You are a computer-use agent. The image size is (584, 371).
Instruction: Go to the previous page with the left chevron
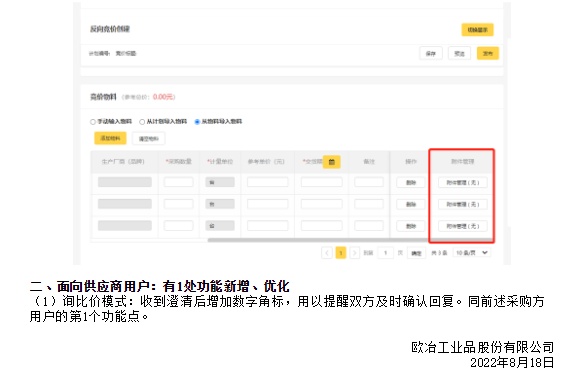(327, 253)
